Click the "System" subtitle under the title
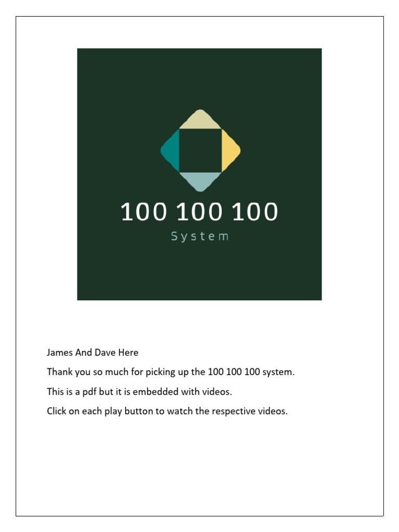 200,236
